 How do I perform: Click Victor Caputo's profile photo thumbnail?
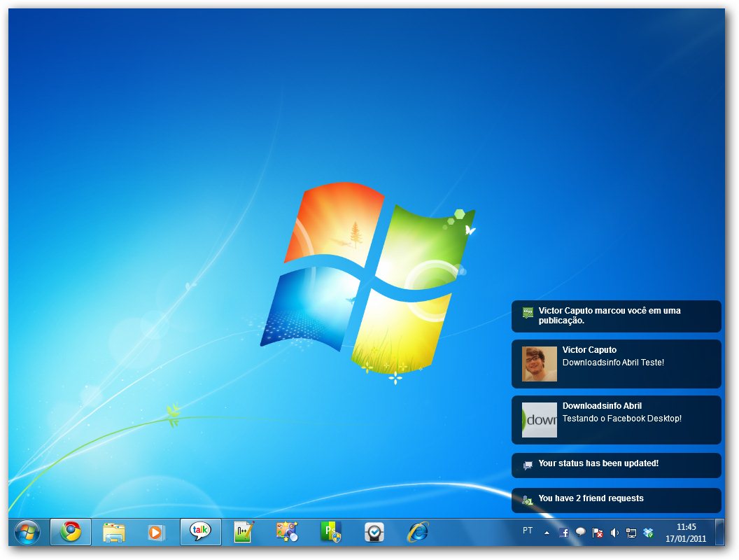tap(540, 364)
